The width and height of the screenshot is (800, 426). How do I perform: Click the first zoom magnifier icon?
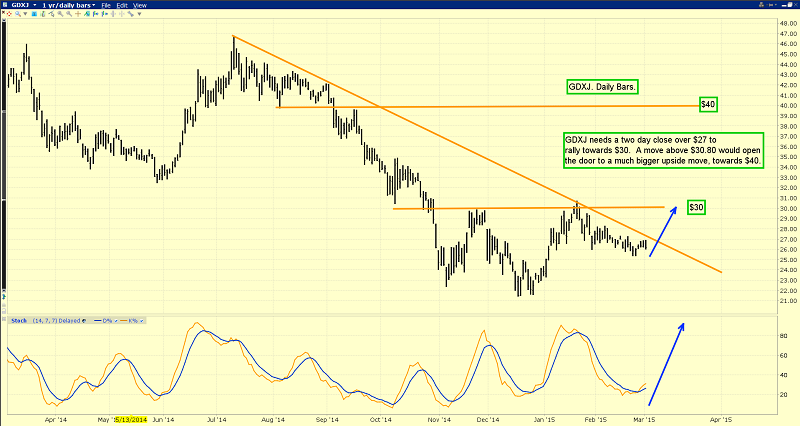pyautogui.click(x=60, y=14)
